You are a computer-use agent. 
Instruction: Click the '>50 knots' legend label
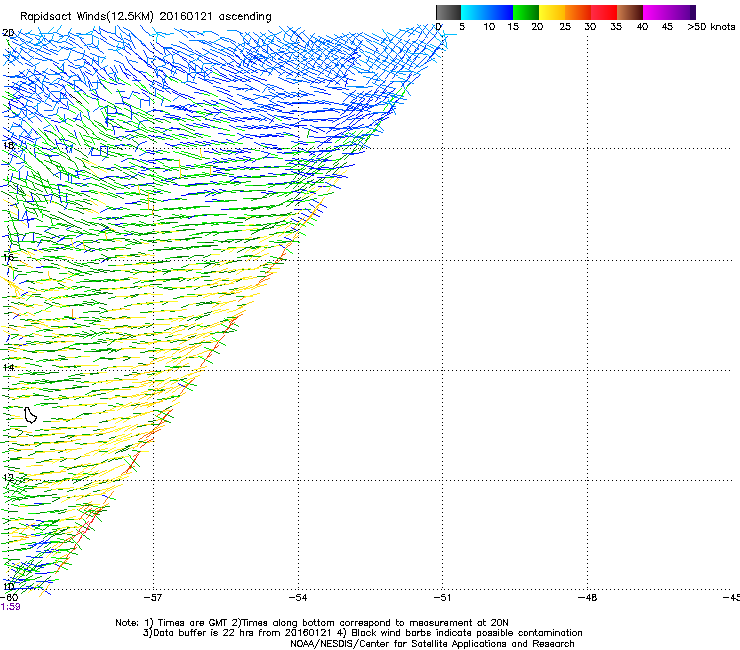pyautogui.click(x=711, y=27)
